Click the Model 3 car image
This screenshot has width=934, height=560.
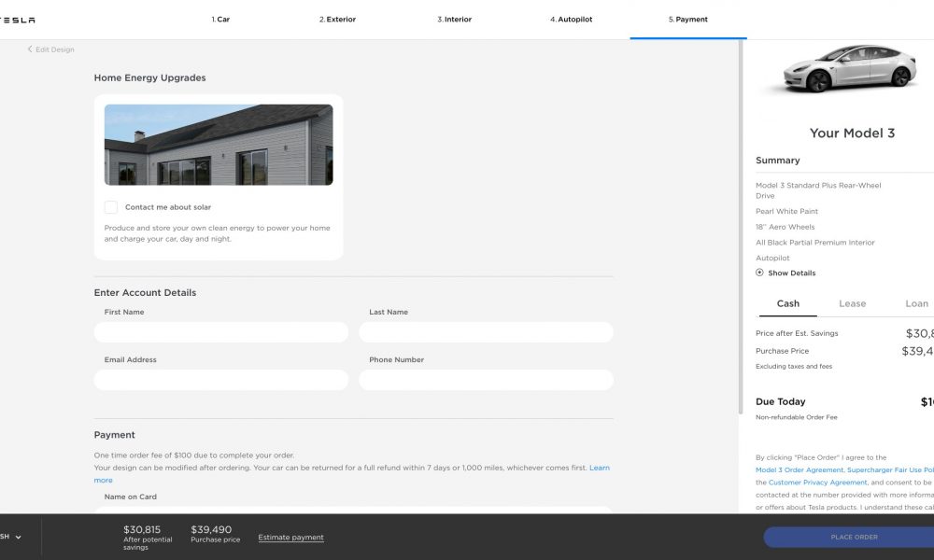(x=849, y=68)
